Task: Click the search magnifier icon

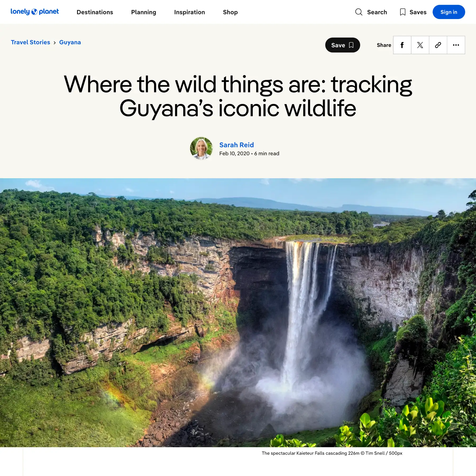Action: (x=359, y=12)
